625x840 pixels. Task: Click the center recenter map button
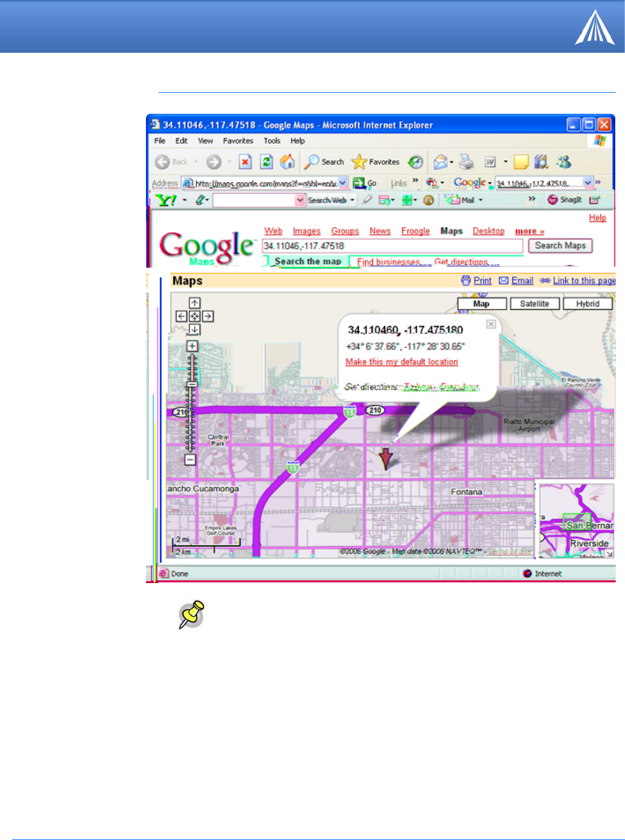point(195,316)
